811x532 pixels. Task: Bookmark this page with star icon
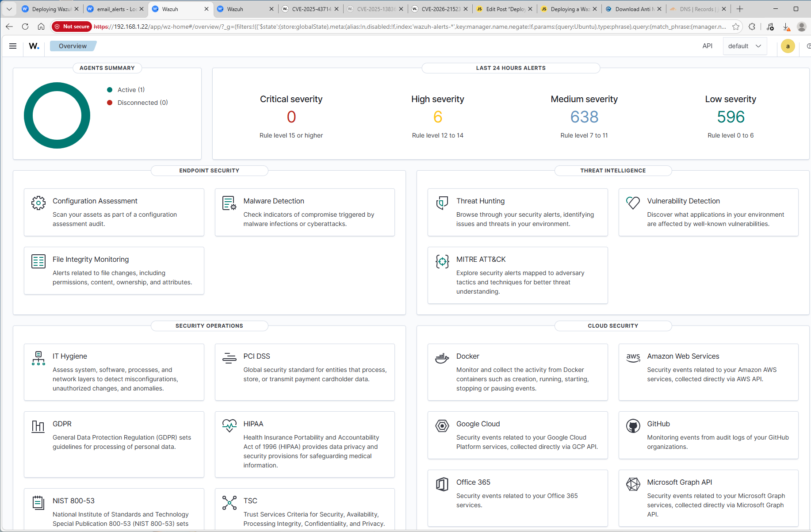[x=736, y=27]
